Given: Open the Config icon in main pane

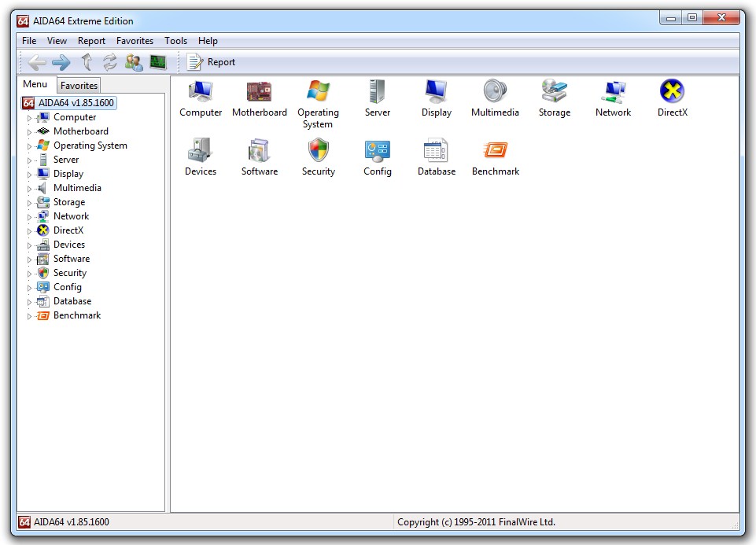Looking at the screenshot, I should 377,151.
